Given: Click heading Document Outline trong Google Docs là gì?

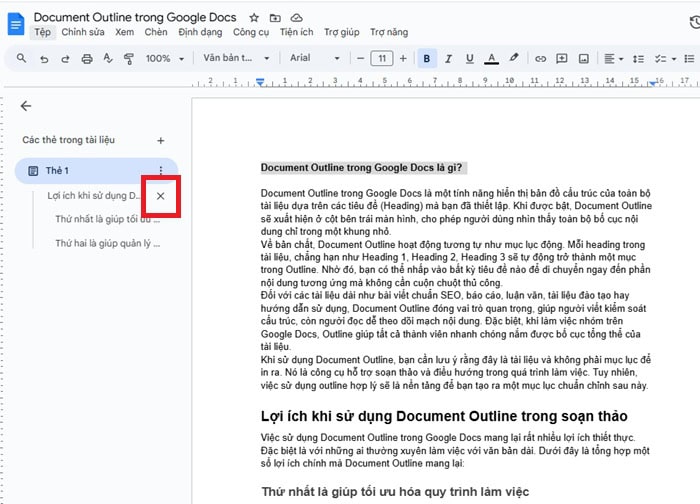Looking at the screenshot, I should [x=362, y=168].
